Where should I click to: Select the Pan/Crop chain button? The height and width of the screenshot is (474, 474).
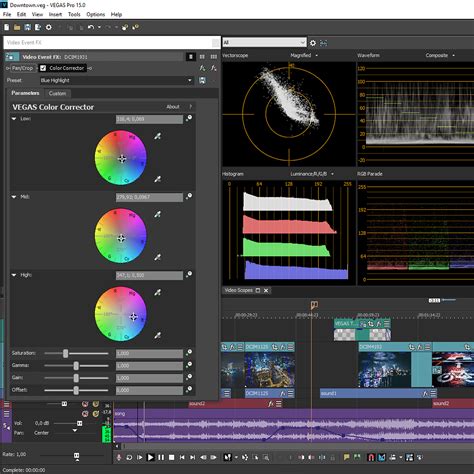click(23, 68)
